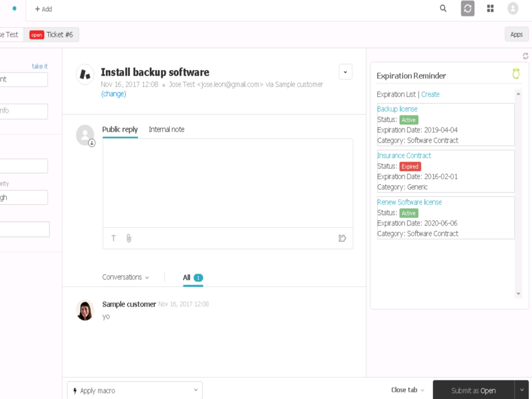Viewport: 532px width, 399px height.
Task: Click the refresh icon in top bar
Action: click(468, 8)
